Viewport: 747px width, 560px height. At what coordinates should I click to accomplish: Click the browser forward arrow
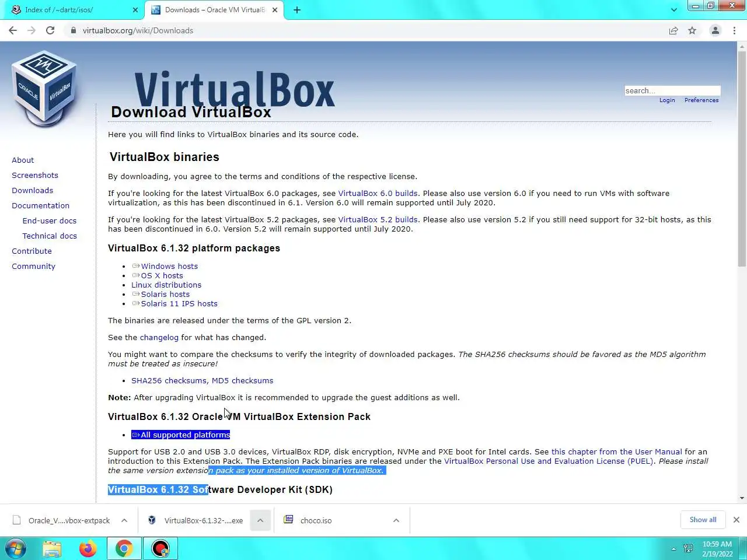pyautogui.click(x=32, y=30)
